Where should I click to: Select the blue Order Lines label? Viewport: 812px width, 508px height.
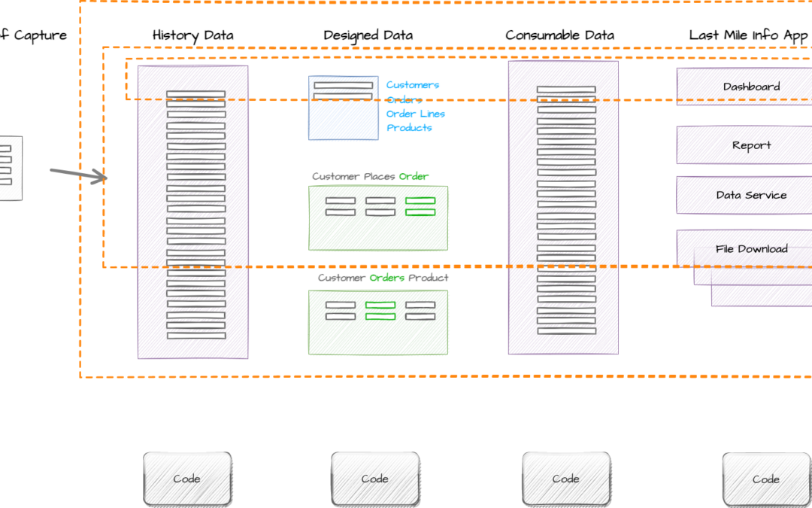point(416,114)
